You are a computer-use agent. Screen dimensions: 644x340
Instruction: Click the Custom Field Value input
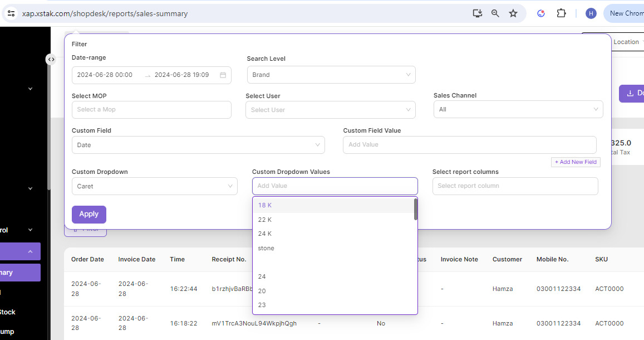(469, 144)
